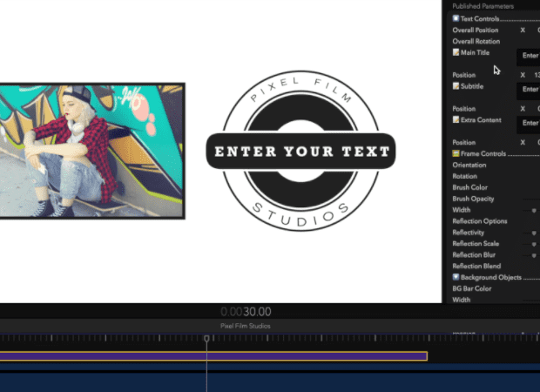Click the X label of Position under Subtitle
540x392 pixels.
tap(523, 109)
